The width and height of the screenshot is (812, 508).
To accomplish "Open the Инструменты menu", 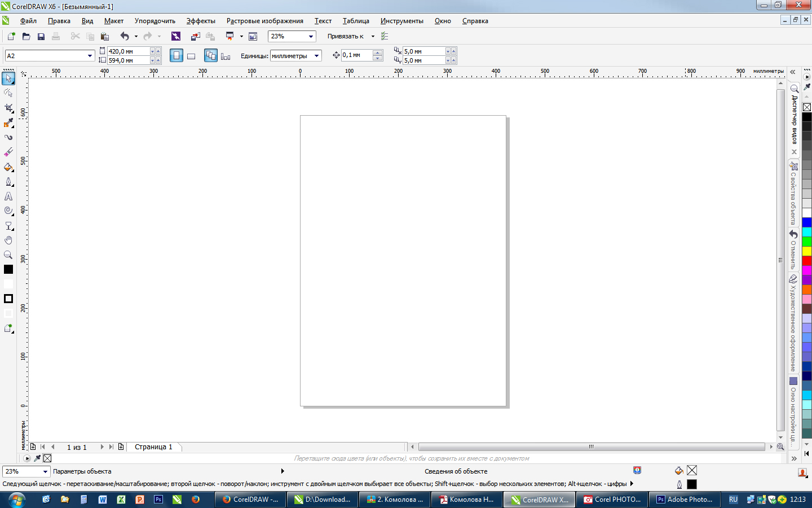I will coord(402,21).
